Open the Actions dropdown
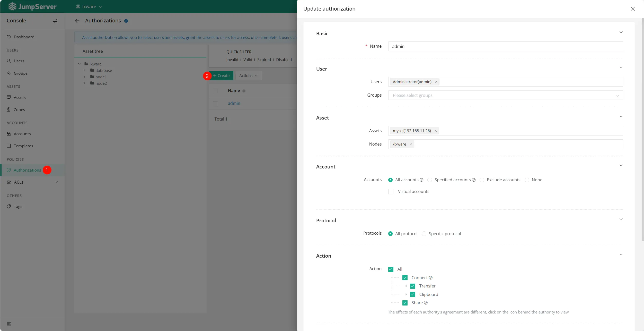 [x=249, y=75]
